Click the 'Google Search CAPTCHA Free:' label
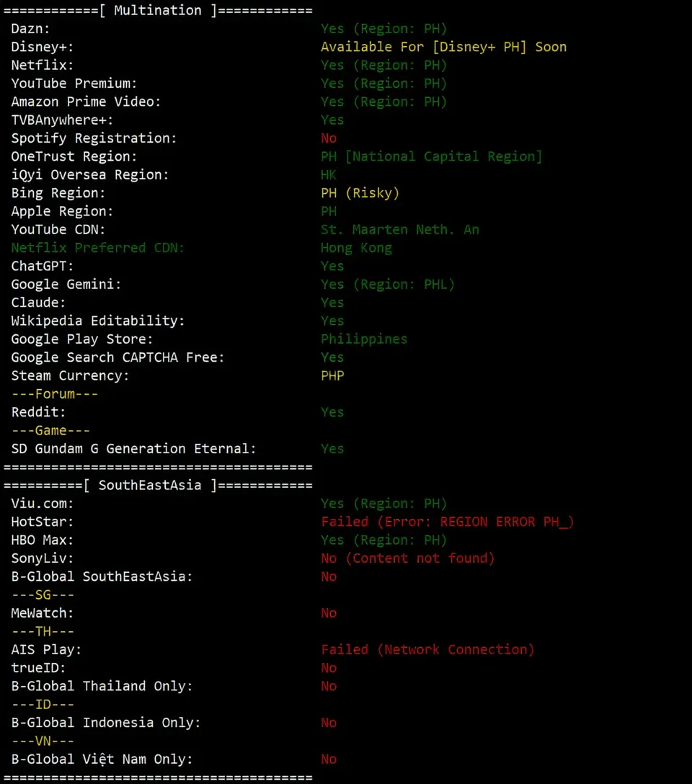 117,357
